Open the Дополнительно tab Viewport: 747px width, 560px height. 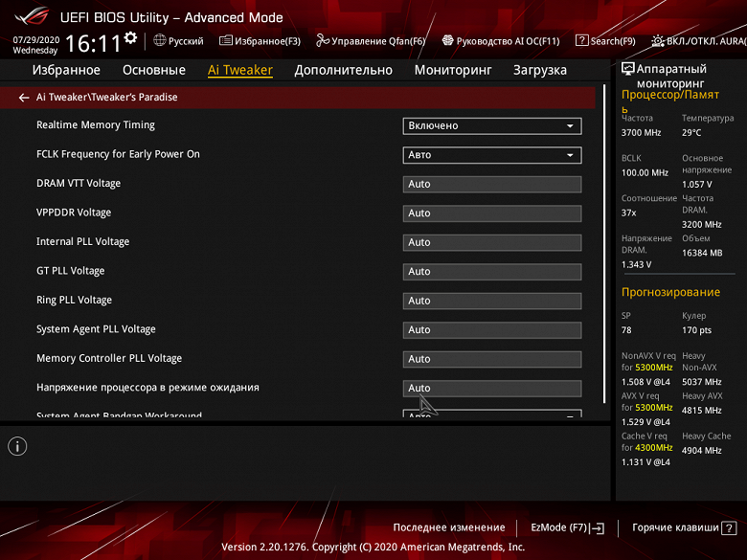point(343,70)
